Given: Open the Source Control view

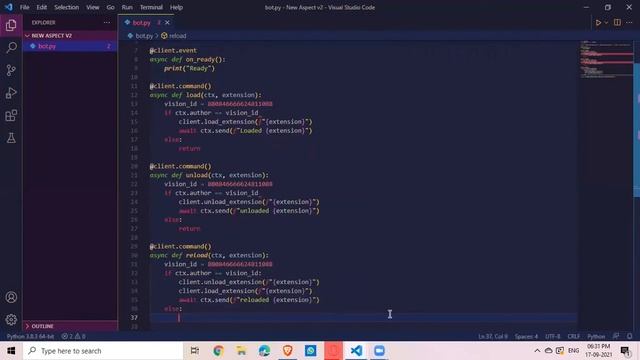Looking at the screenshot, I should (x=11, y=70).
